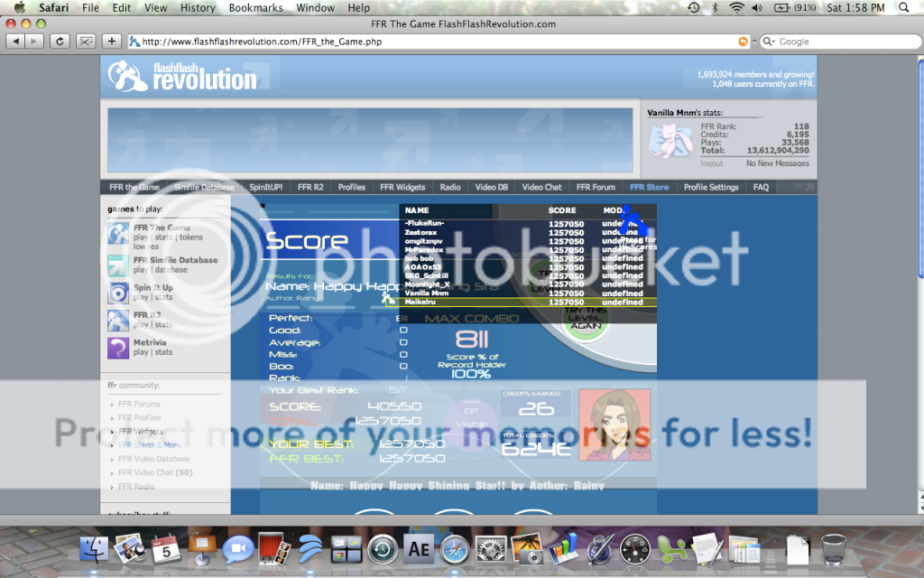The image size is (924, 578).
Task: Open the Google search engine dropdown
Action: click(x=769, y=42)
